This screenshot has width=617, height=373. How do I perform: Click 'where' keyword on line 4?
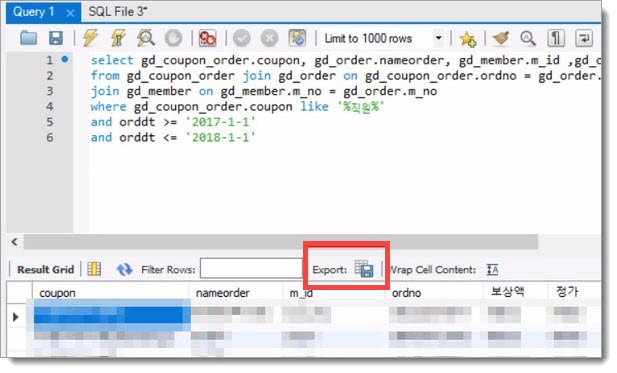109,107
